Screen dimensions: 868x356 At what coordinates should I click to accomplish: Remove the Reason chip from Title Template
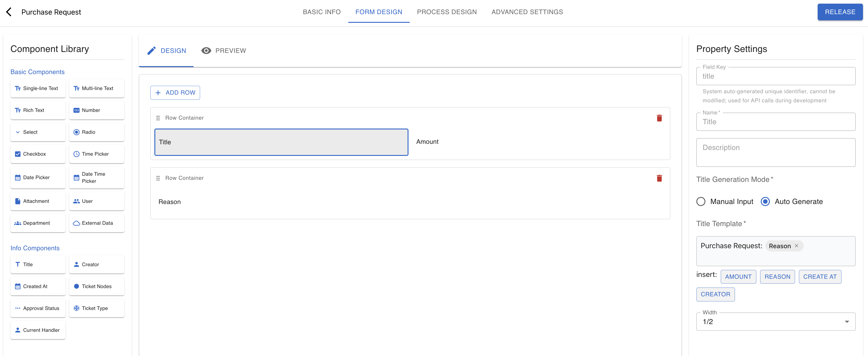click(797, 246)
